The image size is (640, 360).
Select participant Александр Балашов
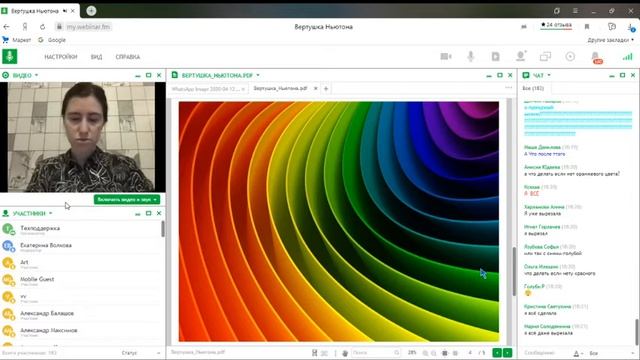82,314
